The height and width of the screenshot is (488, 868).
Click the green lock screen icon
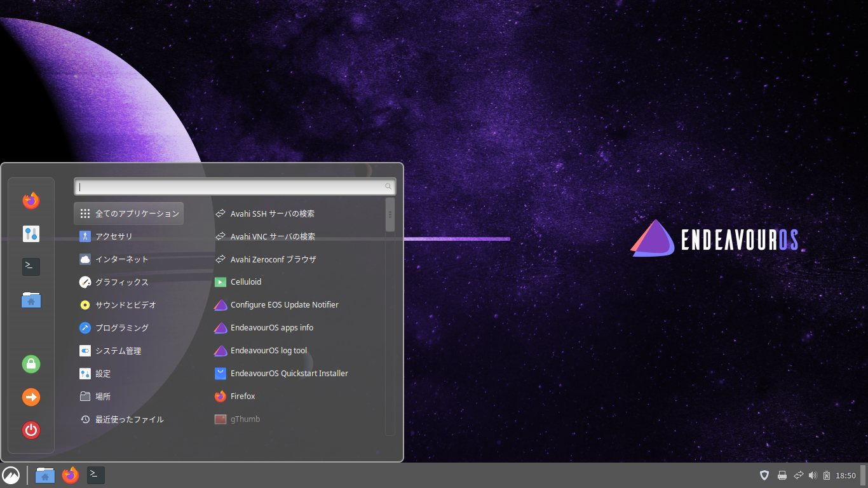point(31,364)
